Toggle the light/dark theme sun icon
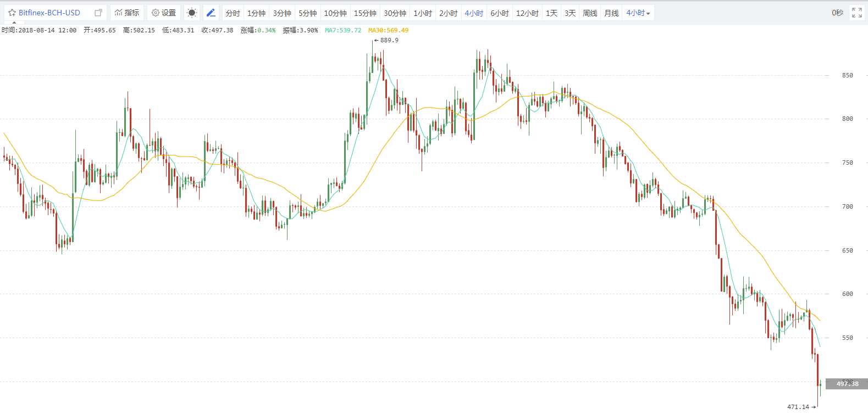This screenshot has height=414, width=868. click(x=191, y=13)
